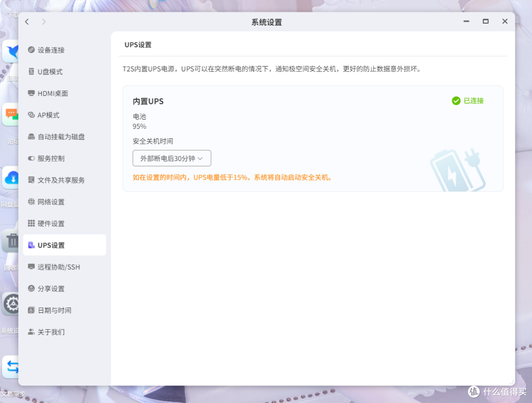Open the 安全关机时间 dropdown
The width and height of the screenshot is (532, 403).
pyautogui.click(x=172, y=158)
